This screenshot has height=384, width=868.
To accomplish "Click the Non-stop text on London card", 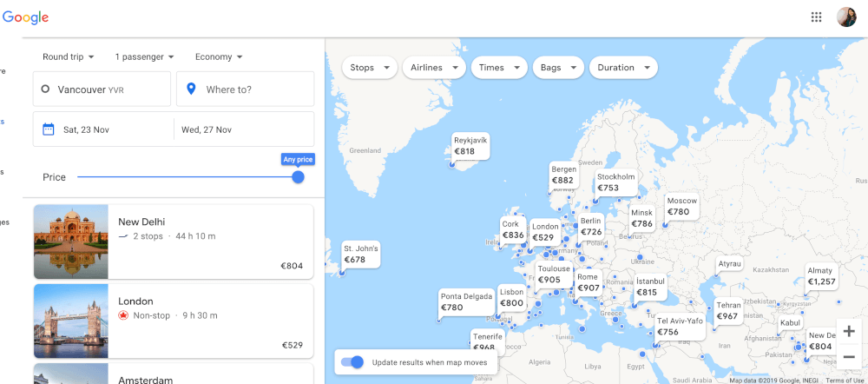I will click(x=152, y=315).
